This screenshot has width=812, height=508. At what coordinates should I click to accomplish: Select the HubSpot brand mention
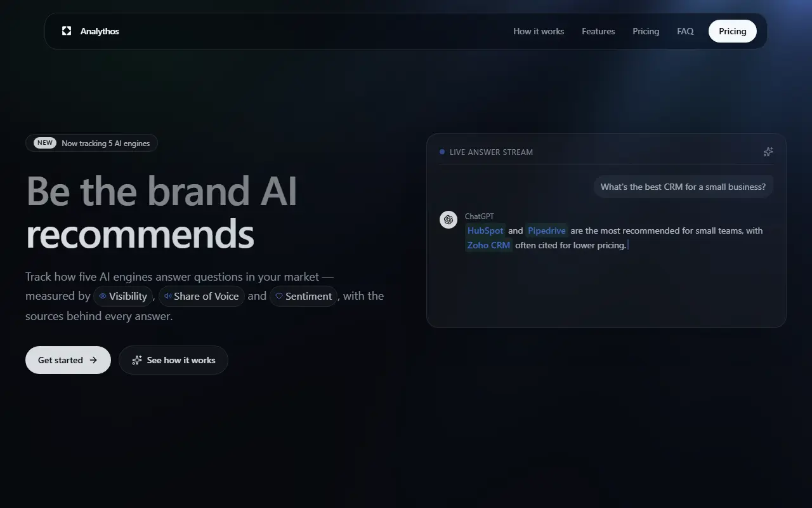(x=485, y=231)
